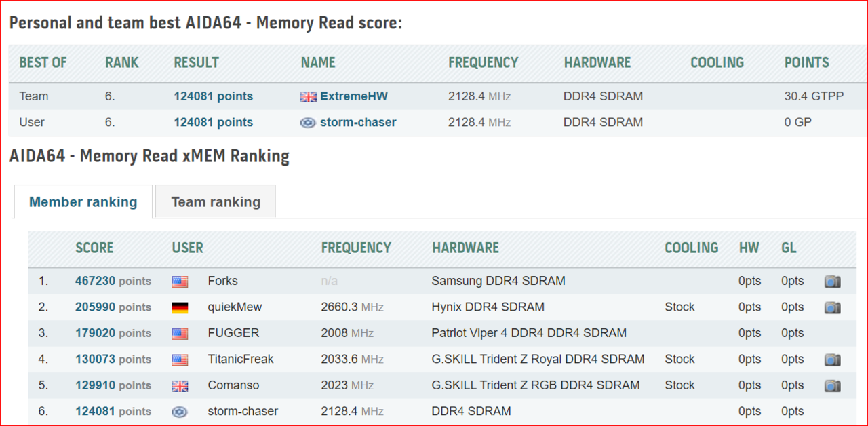Open camera screenshot icon for Comanso entry
This screenshot has width=868, height=426.
(x=832, y=385)
